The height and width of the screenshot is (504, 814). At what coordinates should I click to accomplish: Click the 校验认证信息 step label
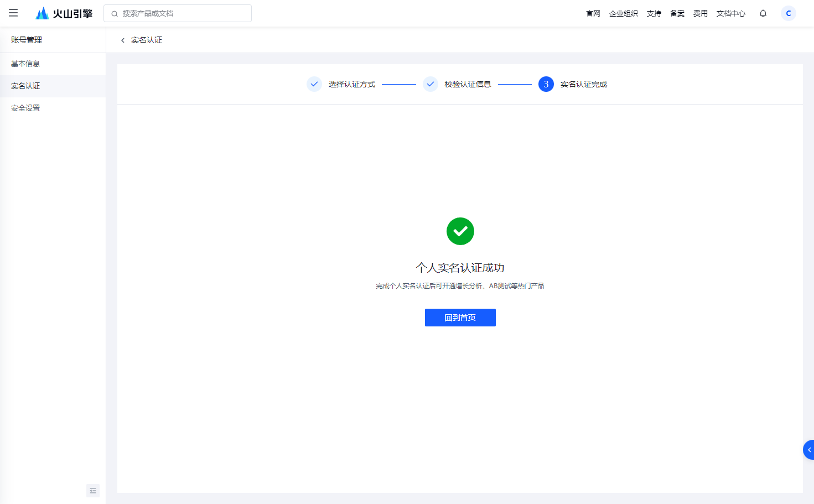pos(468,84)
